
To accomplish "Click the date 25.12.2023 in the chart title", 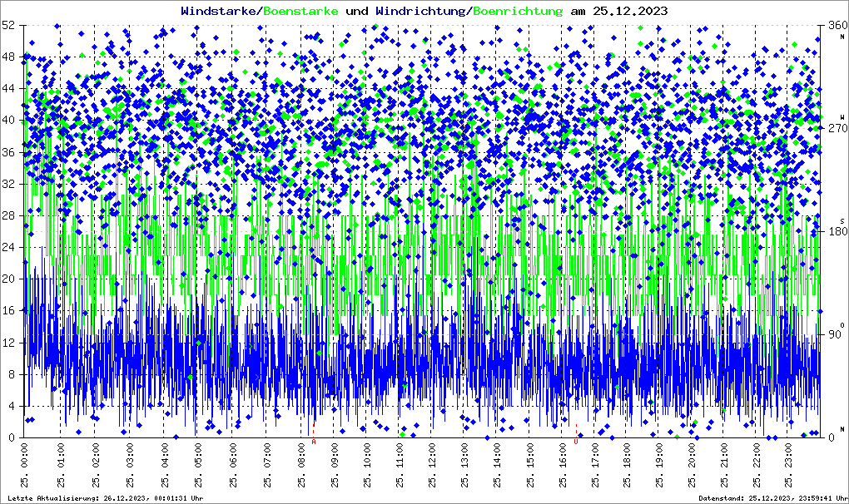I will click(630, 11).
